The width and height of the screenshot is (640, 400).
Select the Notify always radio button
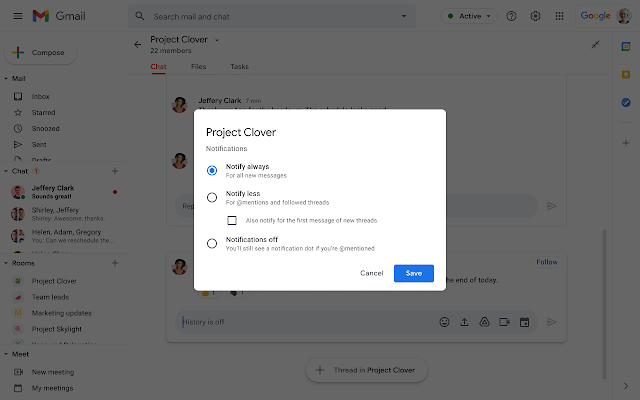[x=212, y=170]
